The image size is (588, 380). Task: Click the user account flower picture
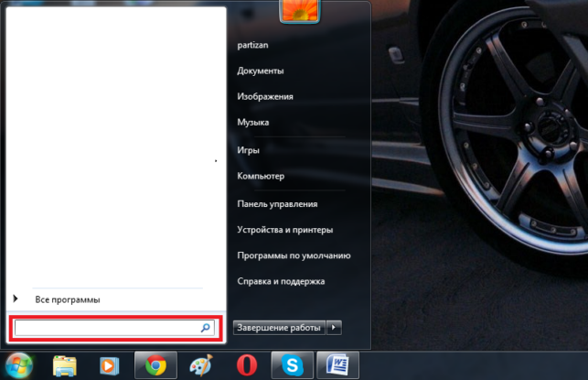300,10
